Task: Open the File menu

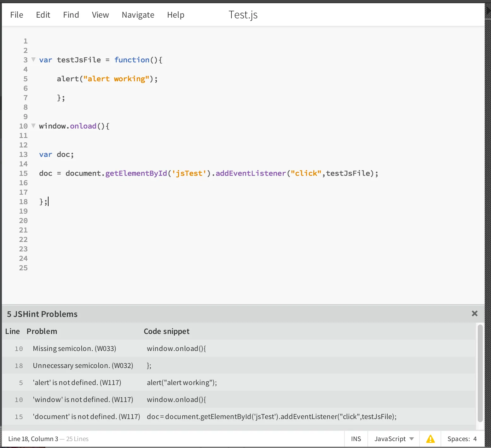Action: click(x=17, y=15)
